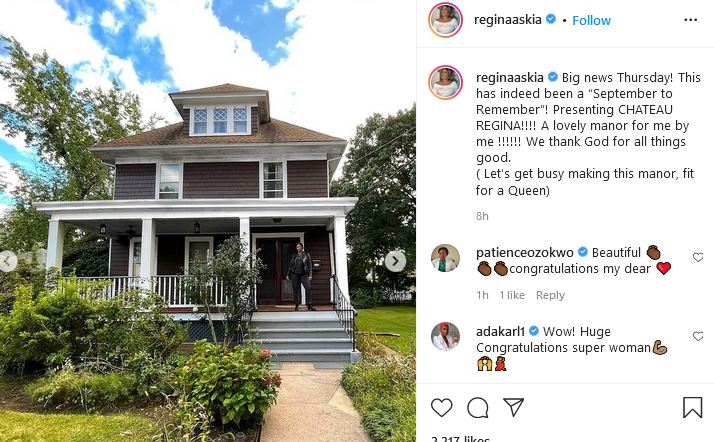This screenshot has height=442, width=714.
Task: Open adakarl1's avatar
Action: tap(445, 336)
